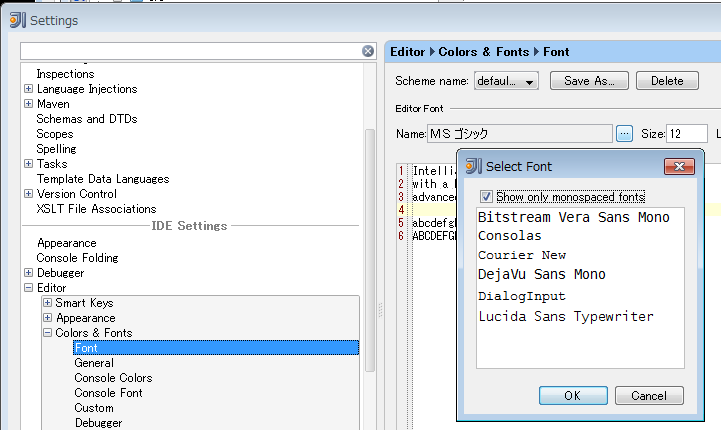This screenshot has width=721, height=430.
Task: Clear the settings search field
Action: point(367,51)
